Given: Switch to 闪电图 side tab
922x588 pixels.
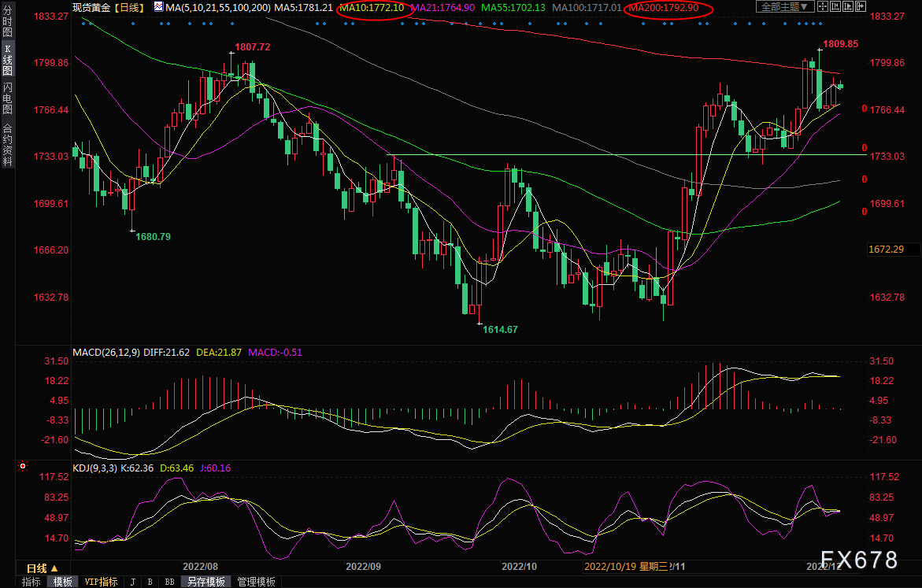Looking at the screenshot, I should pyautogui.click(x=7, y=98).
